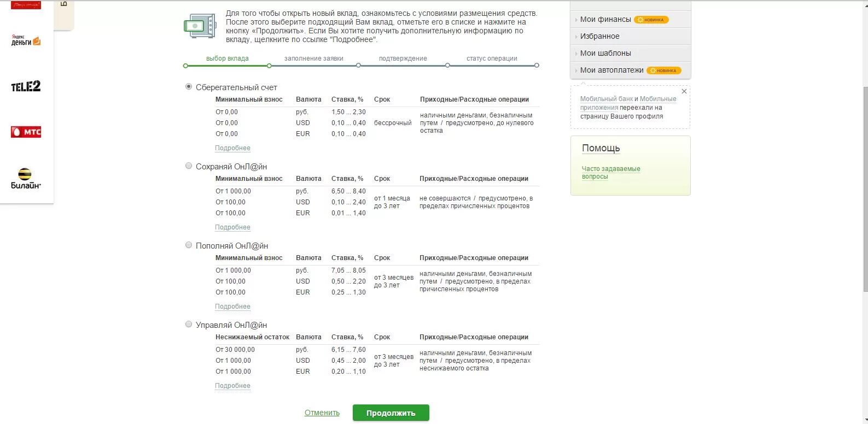The width and height of the screenshot is (868, 424).
Task: Click the safe deposit icon
Action: tap(200, 26)
